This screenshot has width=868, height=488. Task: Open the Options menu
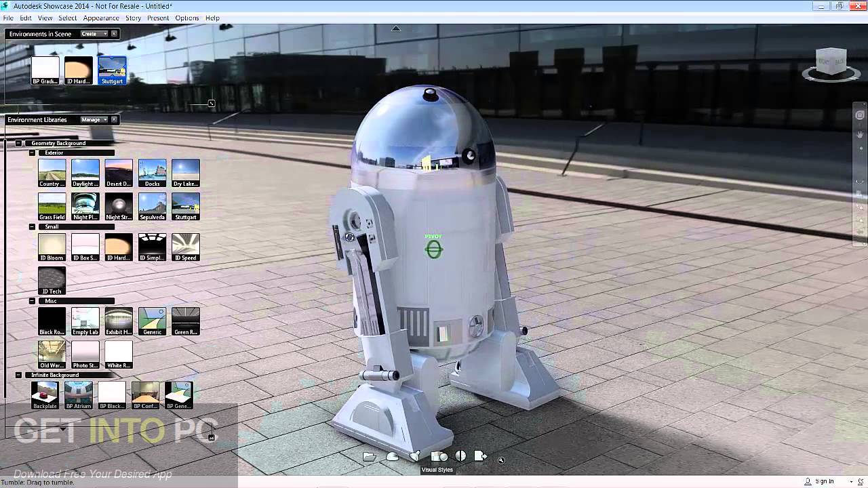pos(187,18)
